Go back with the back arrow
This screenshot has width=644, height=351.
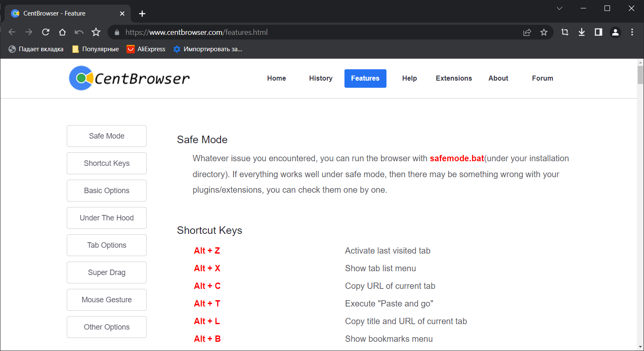point(12,32)
